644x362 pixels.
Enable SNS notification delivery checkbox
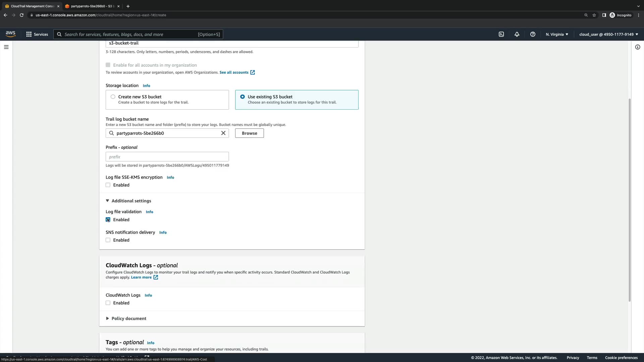(x=108, y=240)
